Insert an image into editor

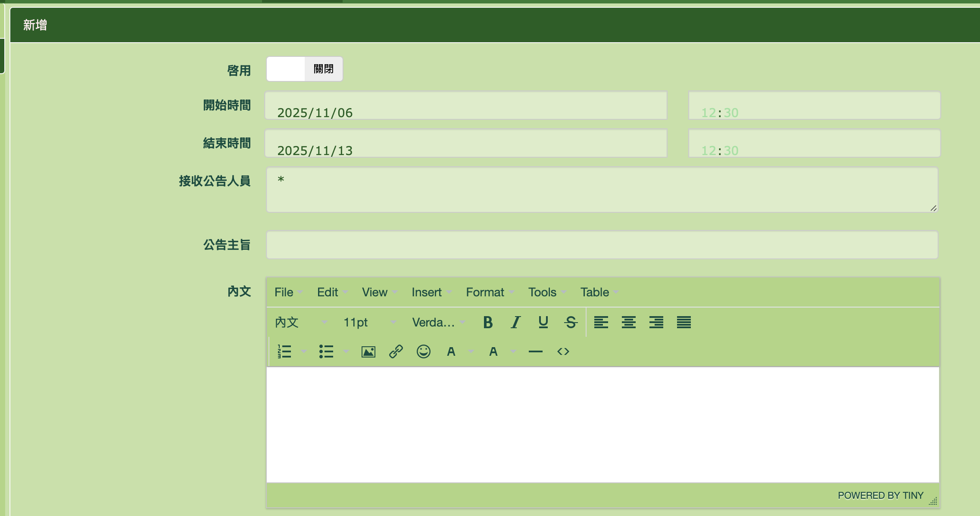click(x=368, y=352)
